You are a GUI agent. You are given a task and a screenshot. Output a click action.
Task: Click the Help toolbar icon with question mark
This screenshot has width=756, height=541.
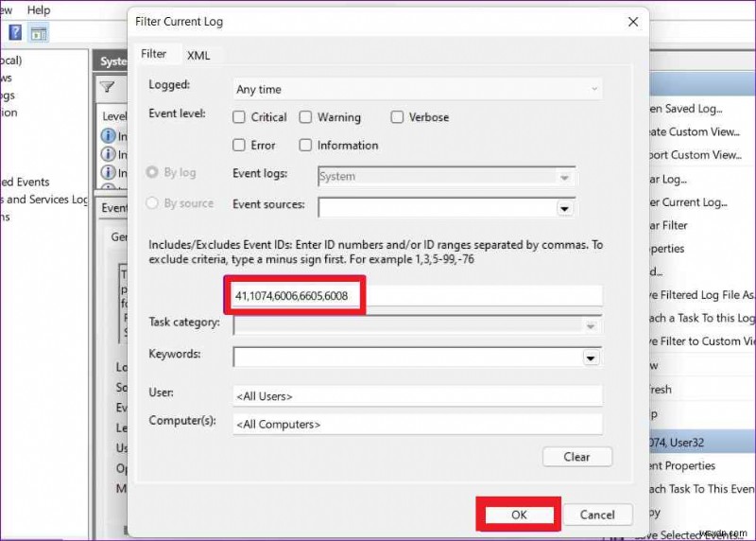pos(15,33)
